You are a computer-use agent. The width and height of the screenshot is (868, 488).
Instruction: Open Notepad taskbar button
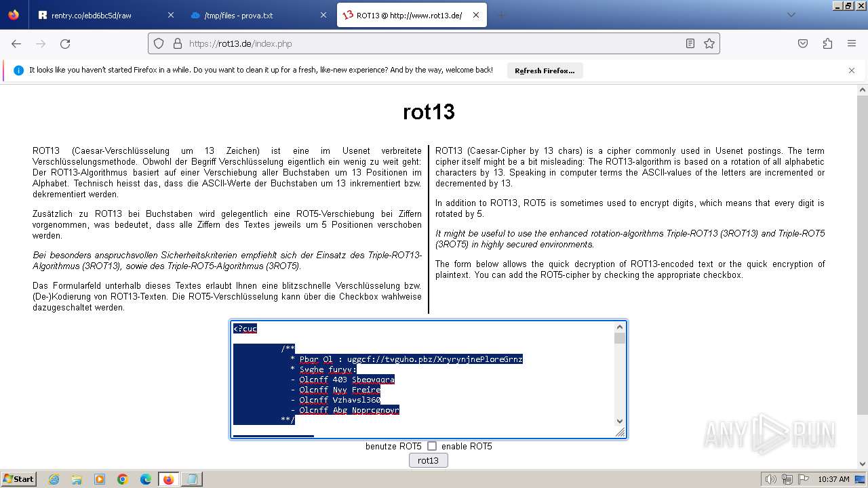(x=192, y=479)
